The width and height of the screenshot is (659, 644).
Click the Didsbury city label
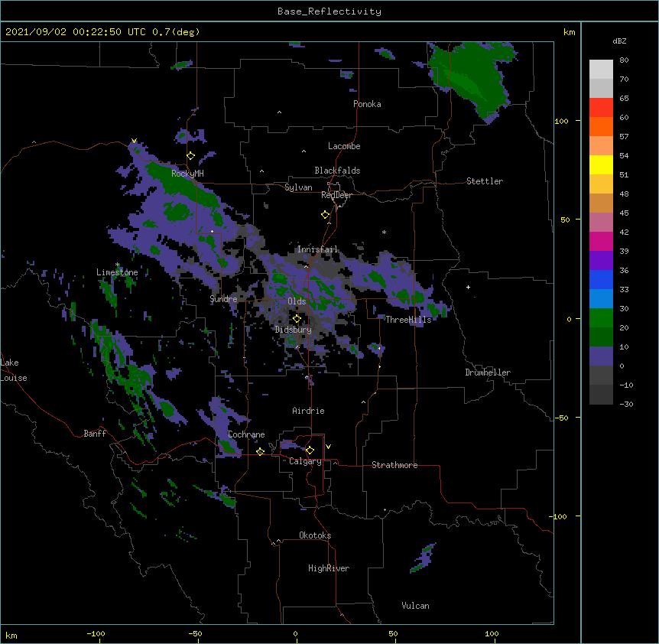(293, 330)
